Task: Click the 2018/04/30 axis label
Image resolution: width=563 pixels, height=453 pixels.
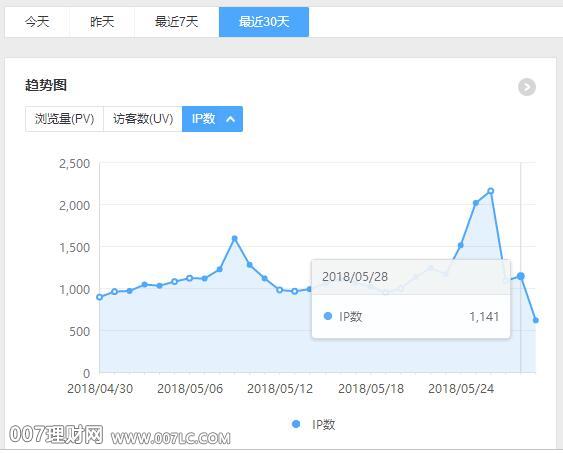Action: click(100, 388)
